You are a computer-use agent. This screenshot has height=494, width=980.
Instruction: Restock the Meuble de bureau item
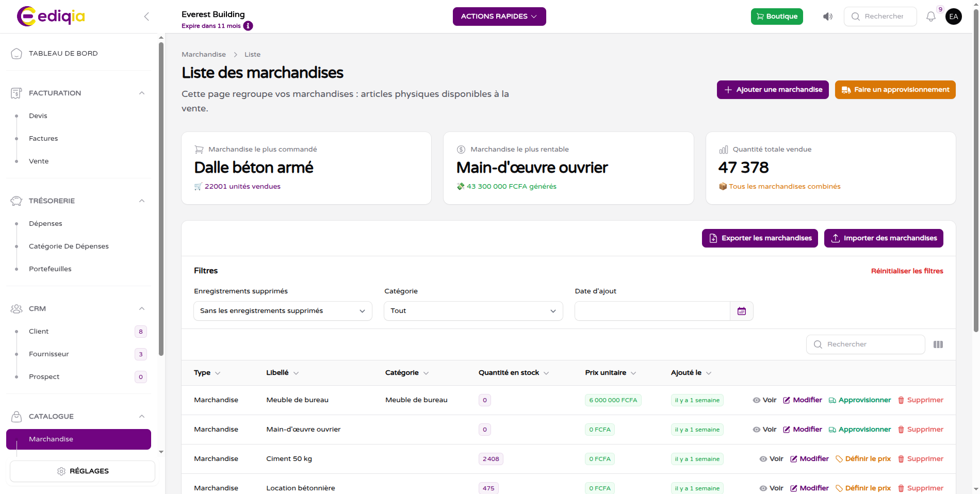coord(860,400)
